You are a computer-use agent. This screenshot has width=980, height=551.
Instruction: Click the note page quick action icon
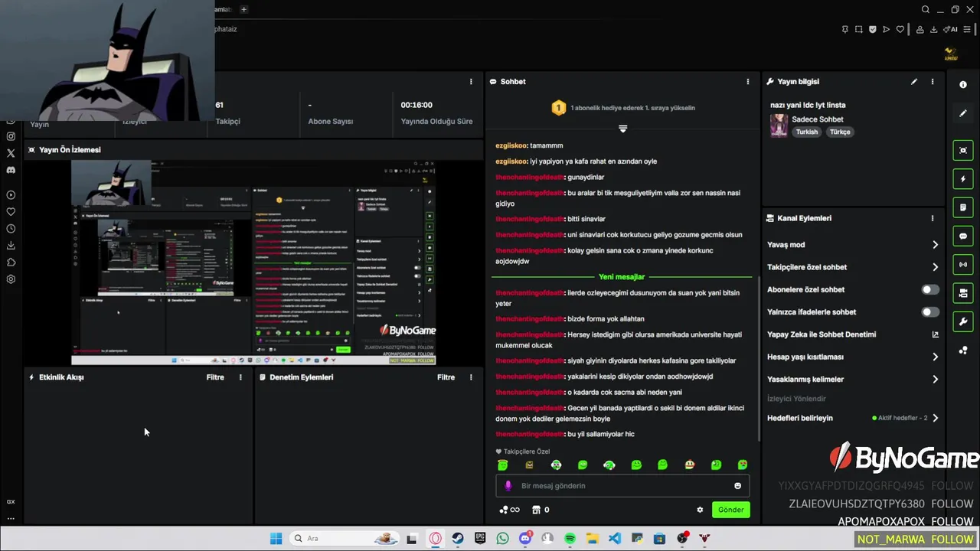tap(963, 207)
